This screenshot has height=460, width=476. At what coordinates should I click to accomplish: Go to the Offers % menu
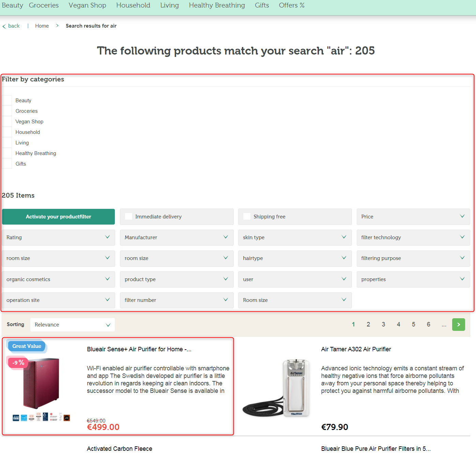click(x=291, y=5)
